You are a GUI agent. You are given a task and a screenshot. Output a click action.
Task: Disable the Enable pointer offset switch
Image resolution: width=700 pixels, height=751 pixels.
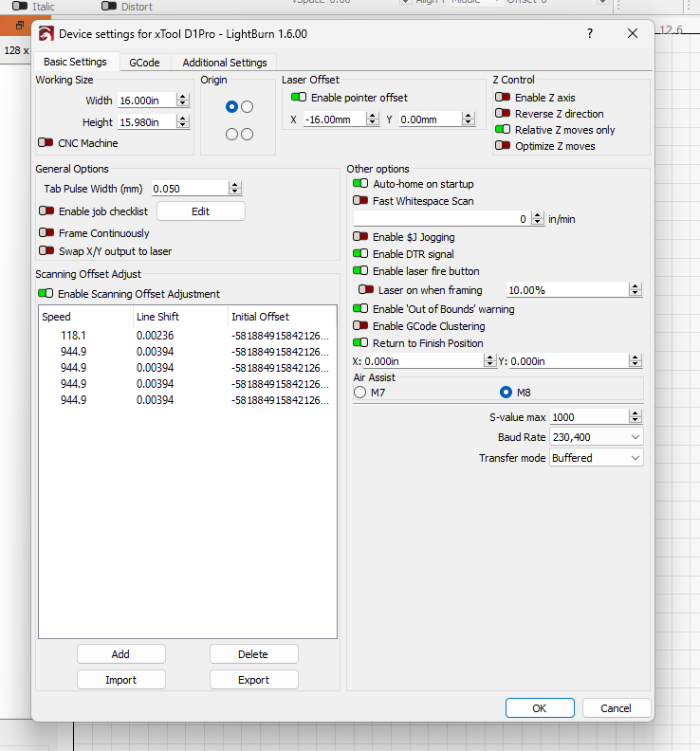(299, 98)
